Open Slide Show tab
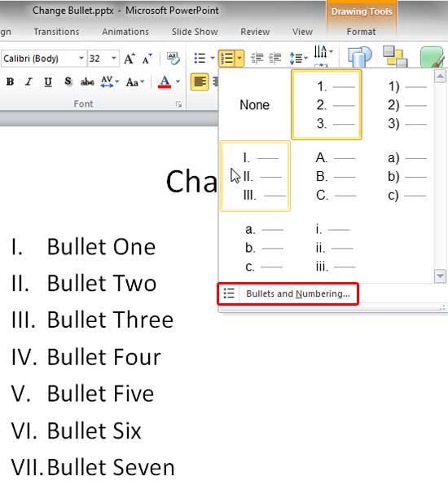The image size is (448, 485). tap(195, 32)
